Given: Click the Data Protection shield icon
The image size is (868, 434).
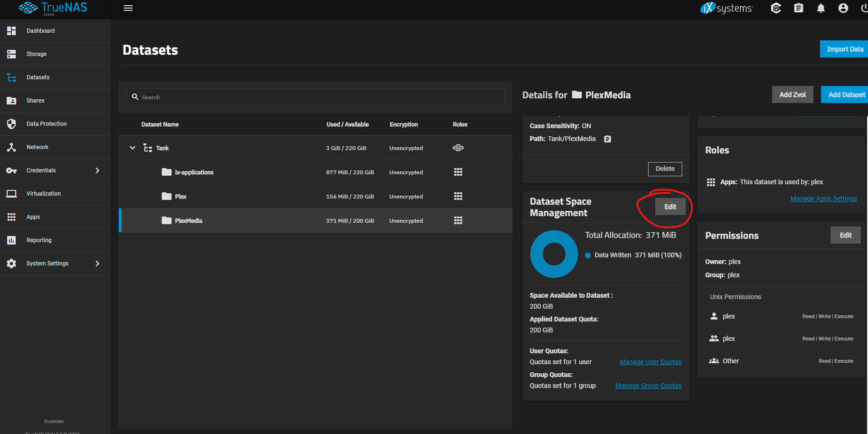Looking at the screenshot, I should click(11, 124).
